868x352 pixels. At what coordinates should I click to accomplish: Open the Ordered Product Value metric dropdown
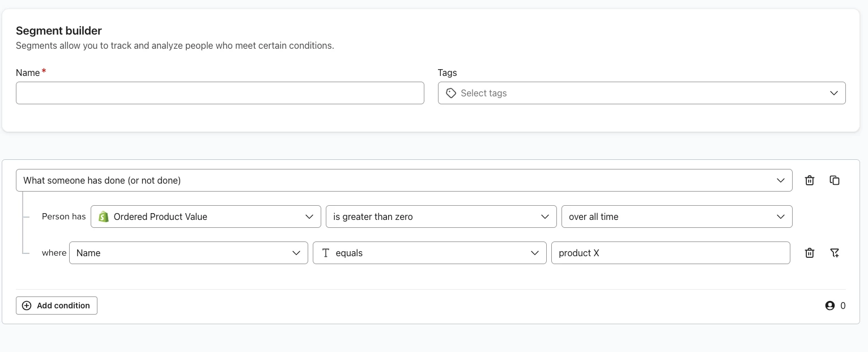206,217
